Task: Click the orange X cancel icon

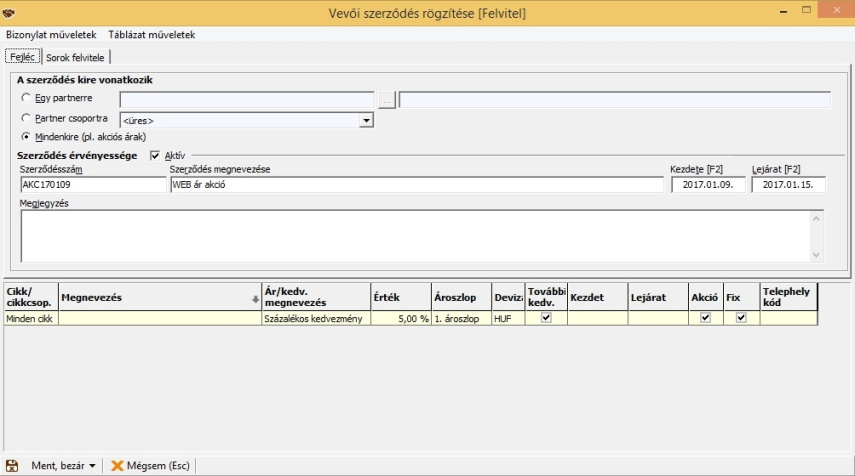Action: click(x=118, y=465)
